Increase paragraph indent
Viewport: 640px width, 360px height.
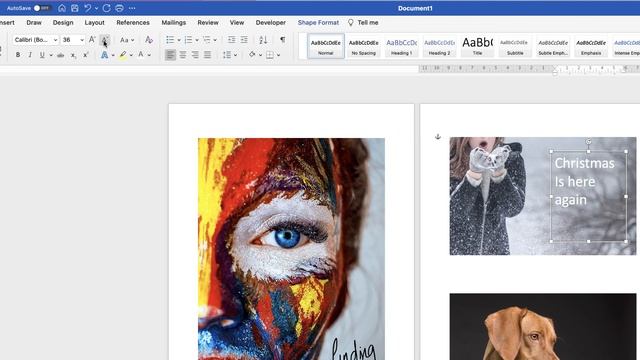coord(244,40)
